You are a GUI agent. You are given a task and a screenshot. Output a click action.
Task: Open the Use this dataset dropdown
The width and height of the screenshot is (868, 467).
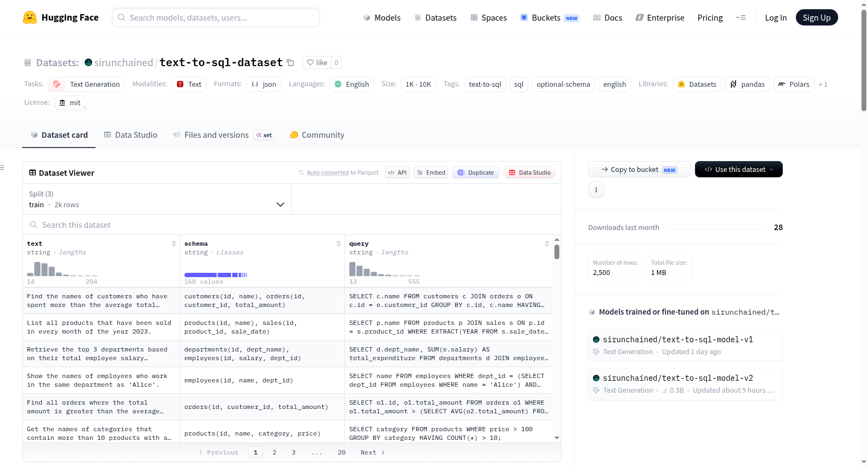[739, 169]
